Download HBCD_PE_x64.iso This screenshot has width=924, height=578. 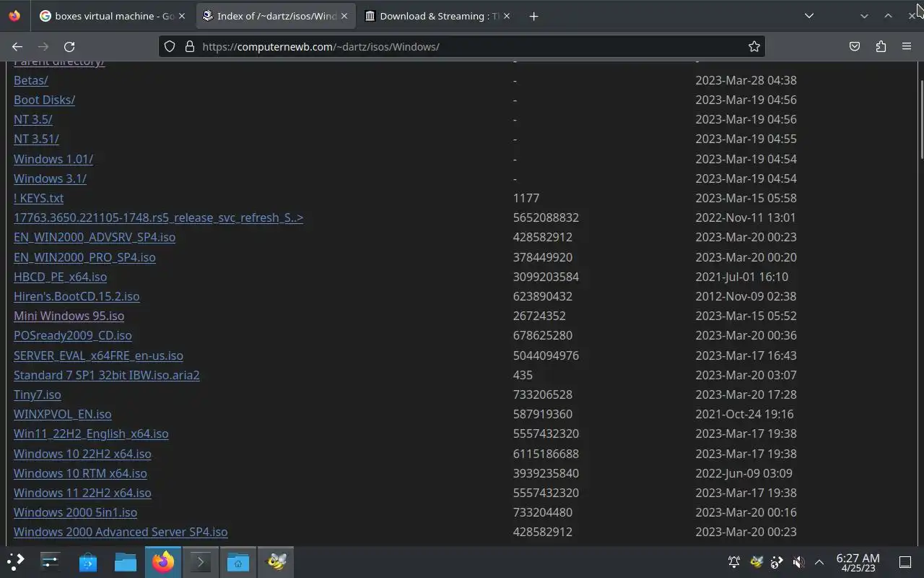pyautogui.click(x=60, y=277)
